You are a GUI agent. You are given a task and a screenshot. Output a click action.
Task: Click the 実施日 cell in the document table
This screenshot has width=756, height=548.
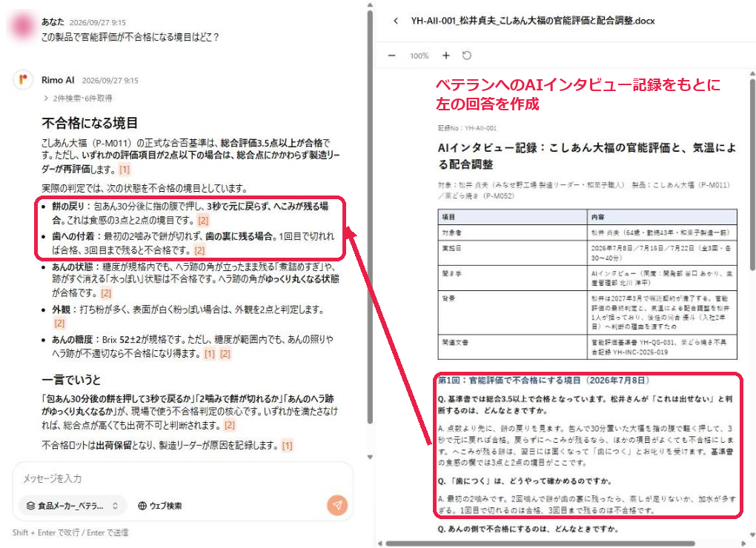(x=512, y=253)
